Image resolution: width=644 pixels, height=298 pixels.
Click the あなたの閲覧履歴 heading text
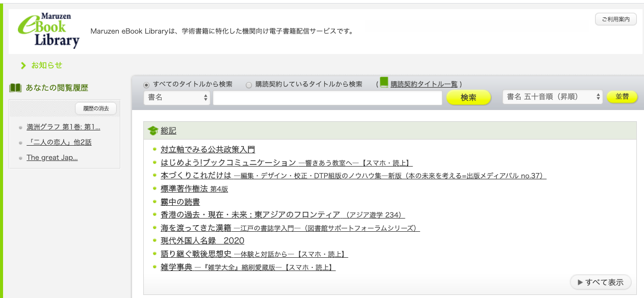click(57, 88)
